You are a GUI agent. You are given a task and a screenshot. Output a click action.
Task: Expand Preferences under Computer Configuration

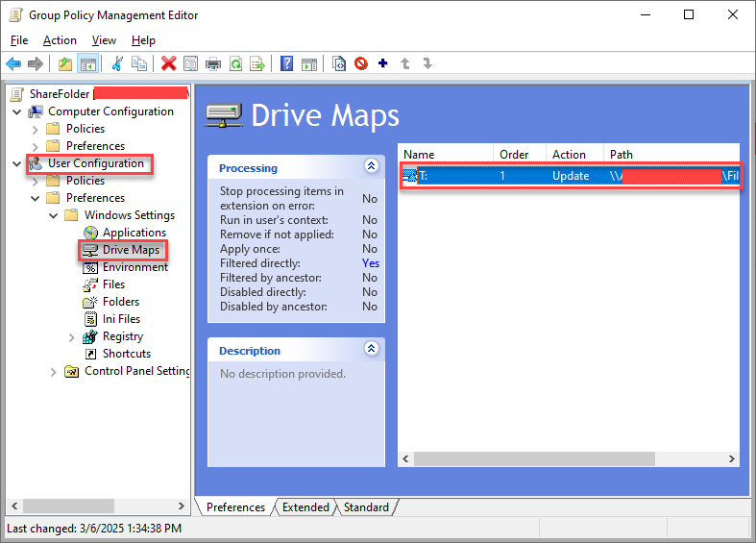click(x=36, y=147)
